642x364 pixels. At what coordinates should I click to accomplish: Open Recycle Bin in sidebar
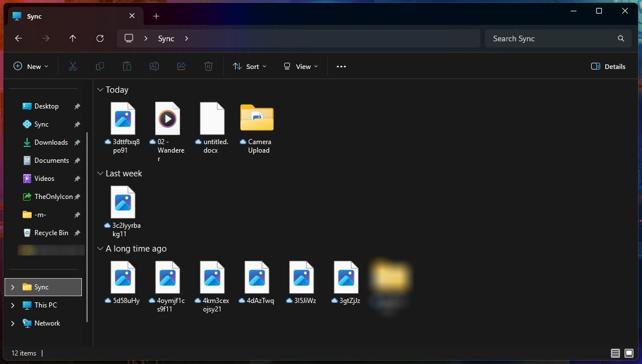pyautogui.click(x=51, y=232)
